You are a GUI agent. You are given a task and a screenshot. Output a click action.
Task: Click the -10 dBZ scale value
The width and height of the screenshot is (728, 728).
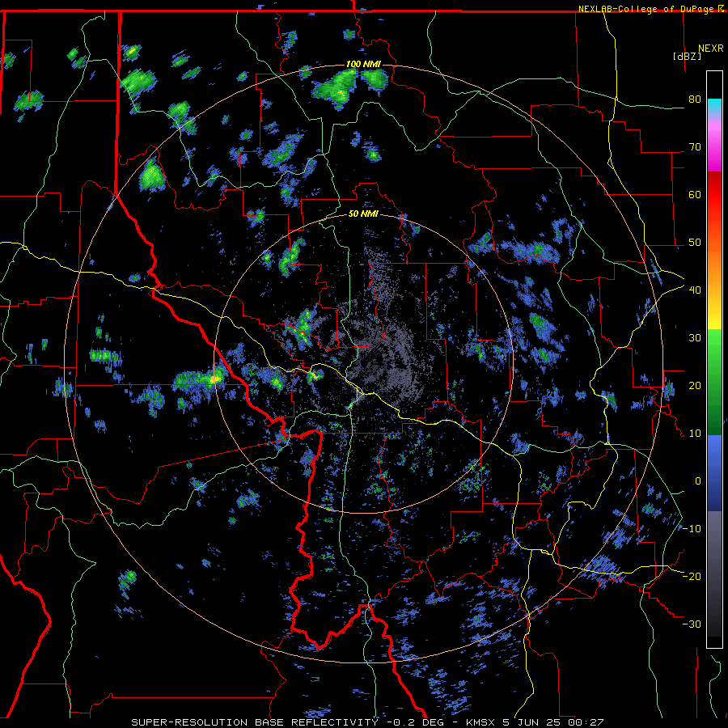[x=692, y=529]
